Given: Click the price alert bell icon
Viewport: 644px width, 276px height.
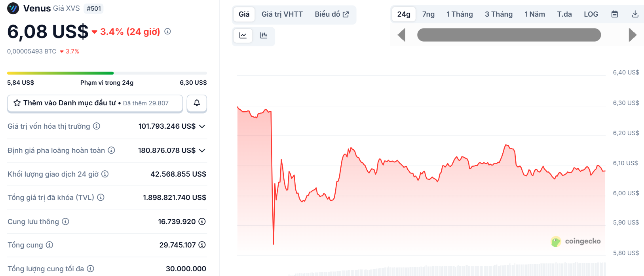Looking at the screenshot, I should click(x=197, y=103).
